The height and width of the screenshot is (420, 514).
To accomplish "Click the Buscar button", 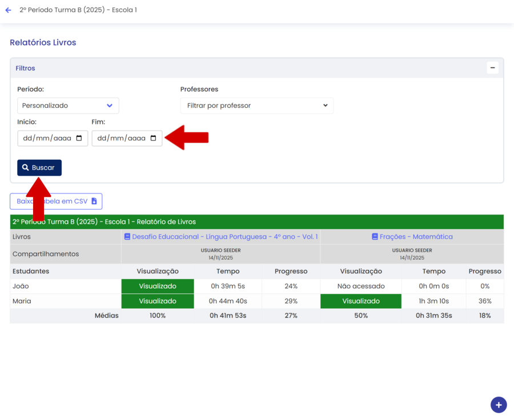I will pos(39,168).
